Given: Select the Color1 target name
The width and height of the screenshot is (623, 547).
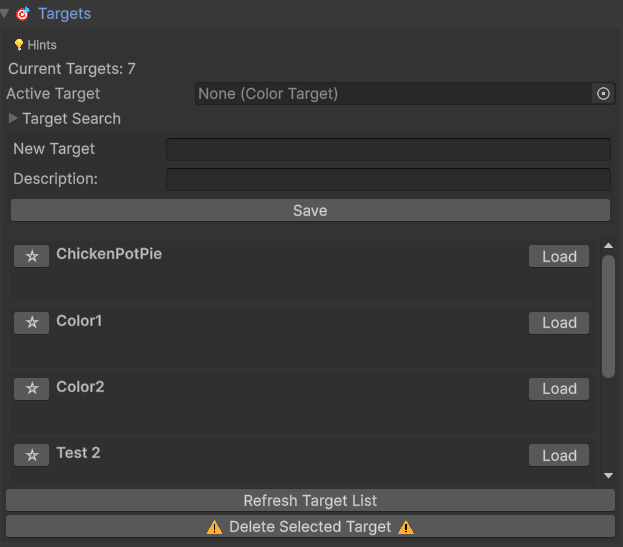Looking at the screenshot, I should [x=79, y=321].
